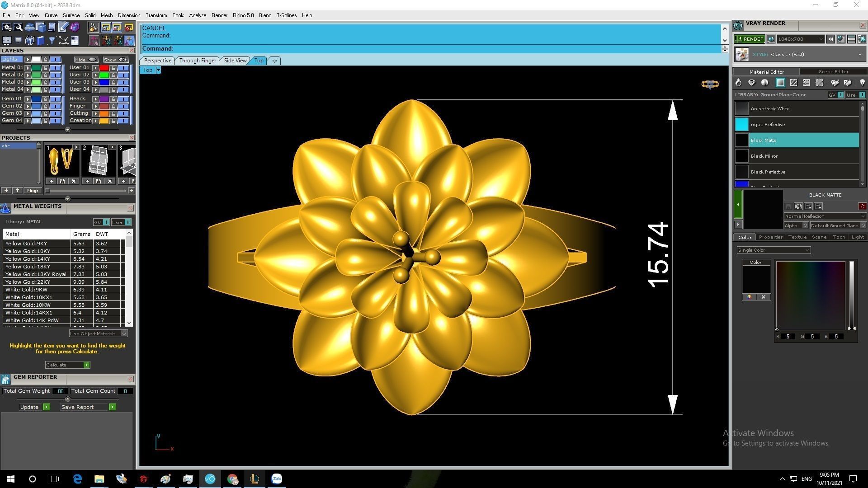Open the Single Color dropdown
Screen dimensions: 868x488
(x=773, y=250)
